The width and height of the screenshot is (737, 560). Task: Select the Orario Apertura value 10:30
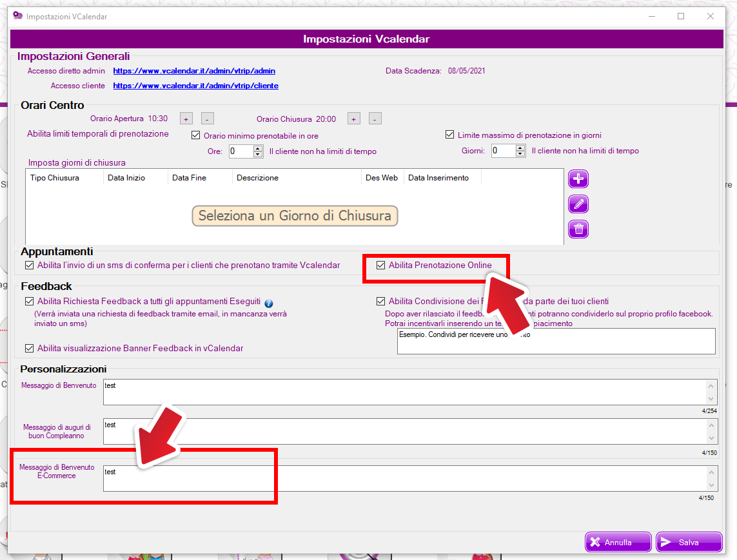[x=158, y=119]
